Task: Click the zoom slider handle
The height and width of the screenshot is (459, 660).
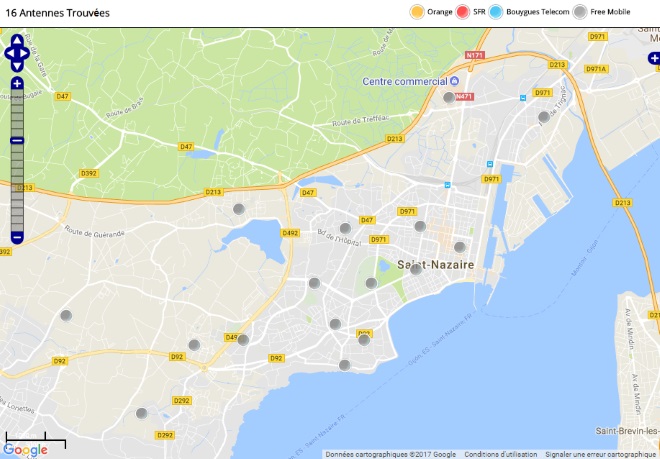Action: [x=17, y=141]
